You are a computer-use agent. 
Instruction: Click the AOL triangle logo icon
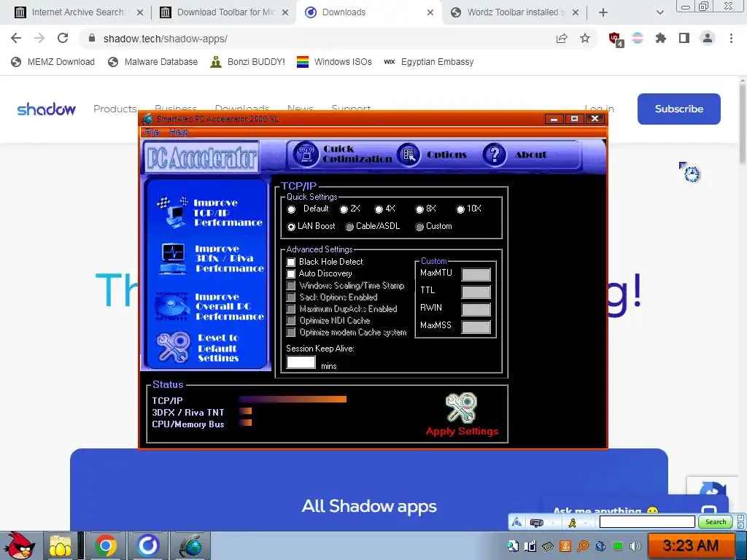click(516, 523)
